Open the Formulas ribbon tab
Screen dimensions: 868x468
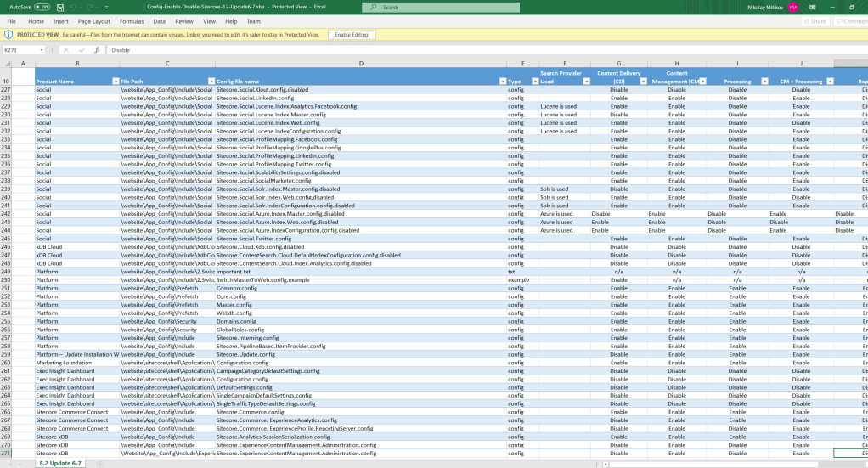pyautogui.click(x=131, y=21)
